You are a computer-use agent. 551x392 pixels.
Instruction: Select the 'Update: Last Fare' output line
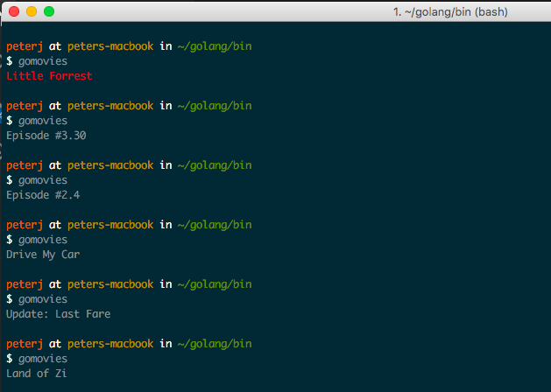click(x=59, y=314)
